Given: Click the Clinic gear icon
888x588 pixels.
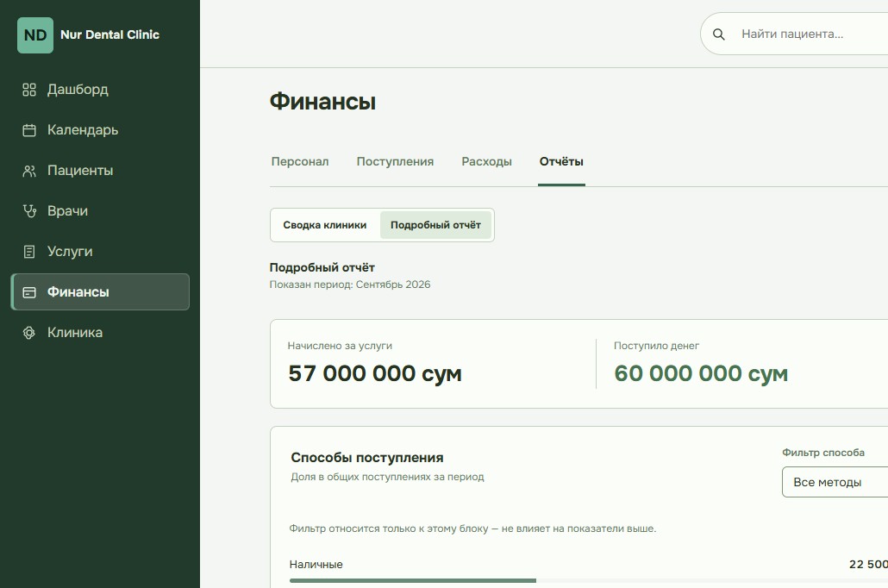Looking at the screenshot, I should point(29,333).
